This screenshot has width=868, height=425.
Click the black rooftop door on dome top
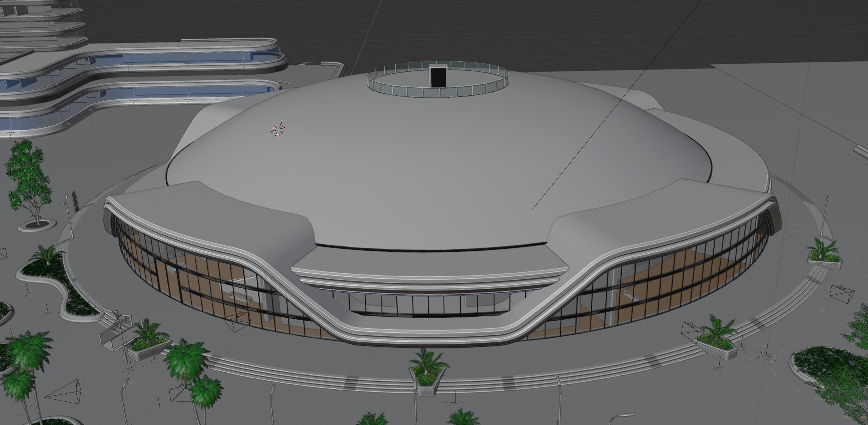tap(438, 77)
